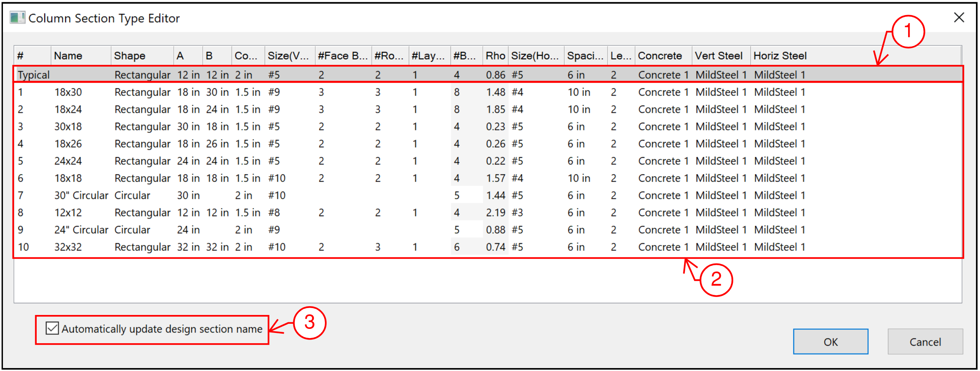Click Rho value 2.19 in 12x12 row

pyautogui.click(x=495, y=213)
